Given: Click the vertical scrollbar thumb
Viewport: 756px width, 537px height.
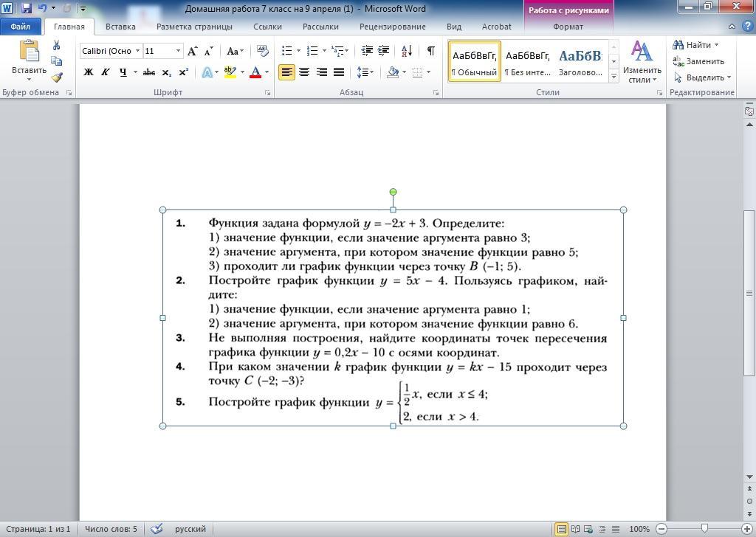Looking at the screenshot, I should [x=749, y=293].
